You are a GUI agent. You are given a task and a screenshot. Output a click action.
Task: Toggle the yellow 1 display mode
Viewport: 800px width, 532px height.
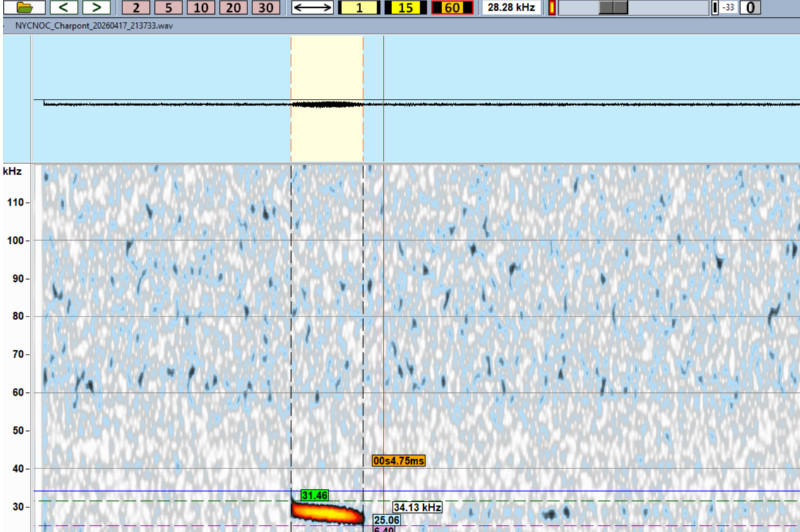[x=359, y=8]
